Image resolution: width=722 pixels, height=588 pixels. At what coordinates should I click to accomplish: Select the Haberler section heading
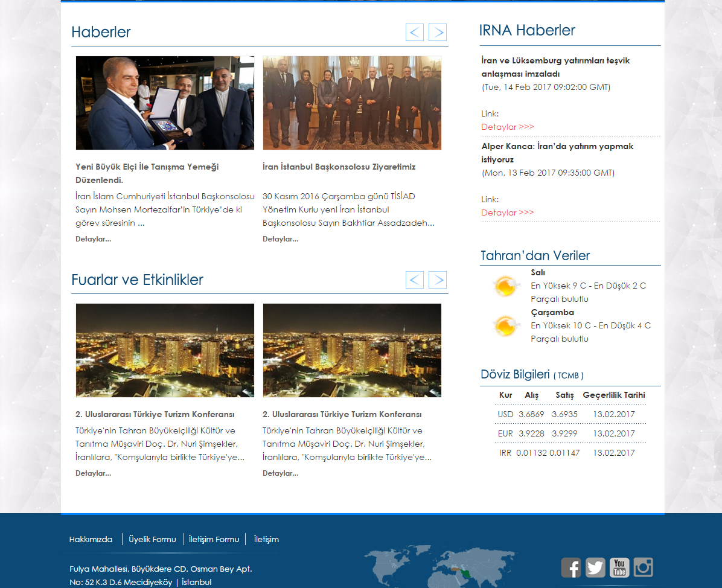(101, 32)
